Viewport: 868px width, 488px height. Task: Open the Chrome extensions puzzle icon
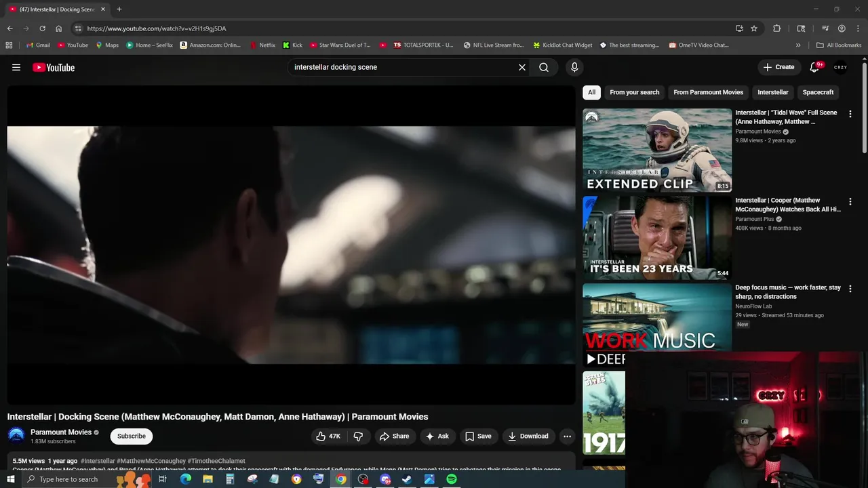[777, 28]
